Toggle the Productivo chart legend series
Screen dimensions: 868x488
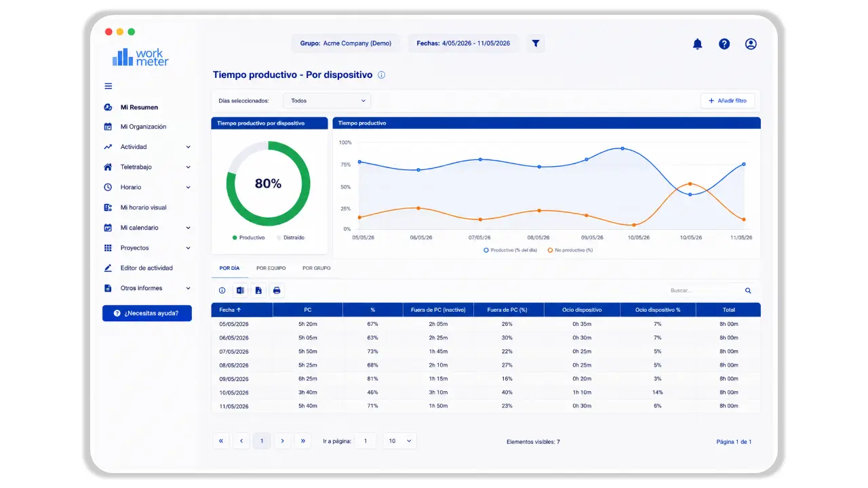point(510,250)
